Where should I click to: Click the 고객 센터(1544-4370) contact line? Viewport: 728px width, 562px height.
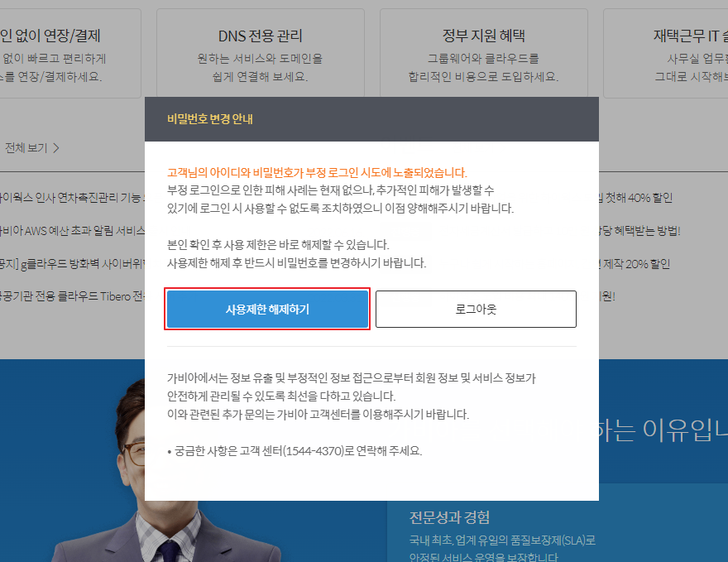[x=295, y=451]
